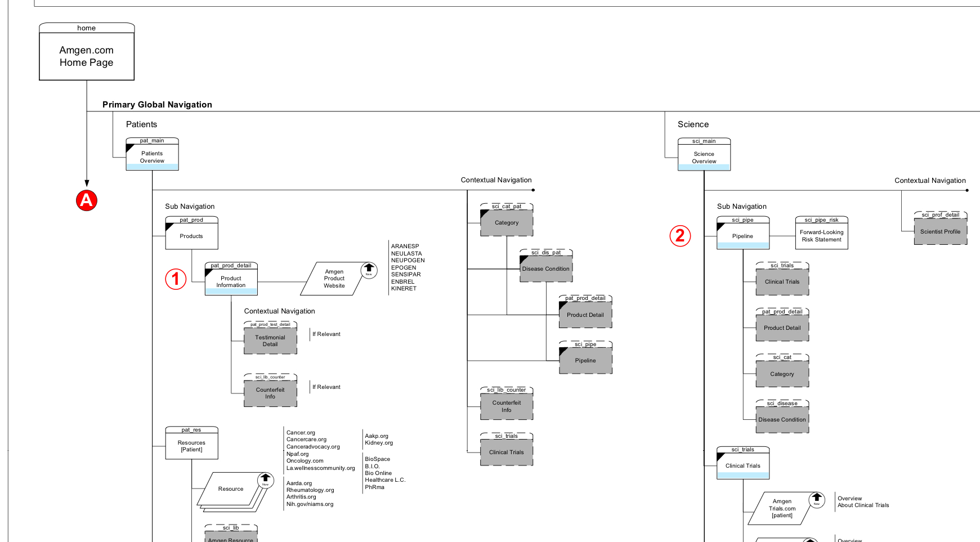
Task: Click the Forward-Looking Risk Statement box
Action: [x=822, y=233]
